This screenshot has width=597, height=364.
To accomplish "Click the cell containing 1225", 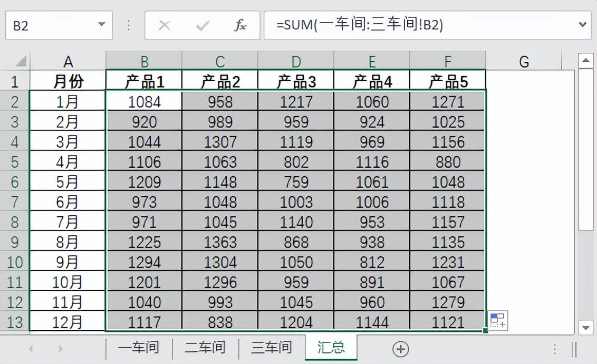I will (x=144, y=242).
